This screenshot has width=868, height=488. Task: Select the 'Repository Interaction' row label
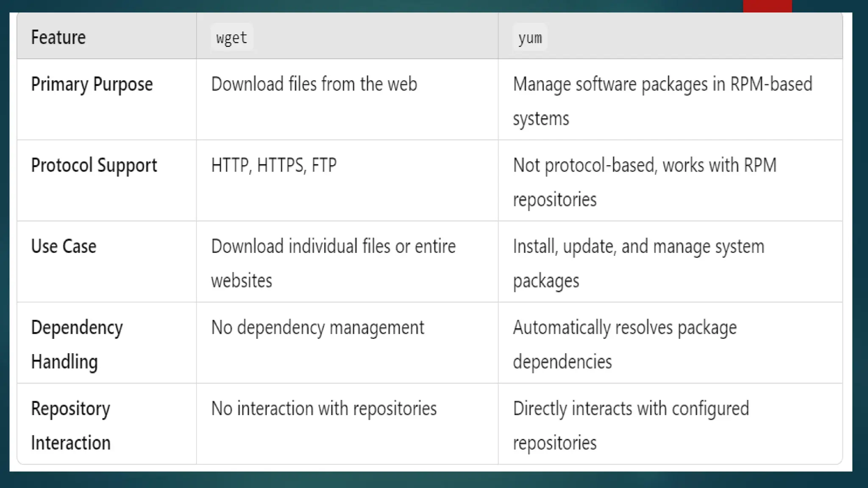70,409
